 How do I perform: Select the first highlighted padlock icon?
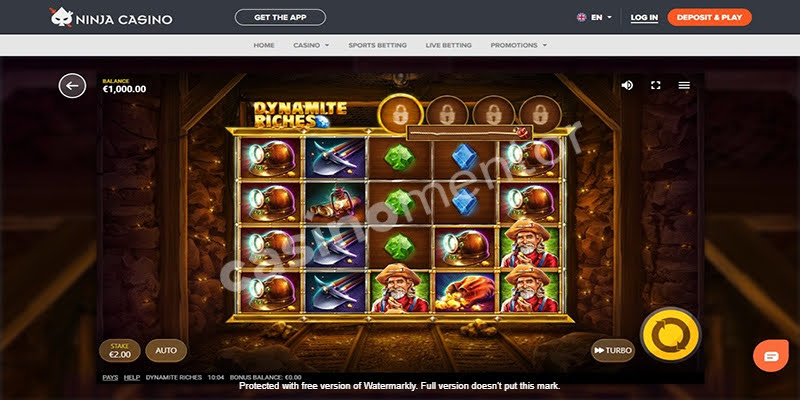point(400,115)
